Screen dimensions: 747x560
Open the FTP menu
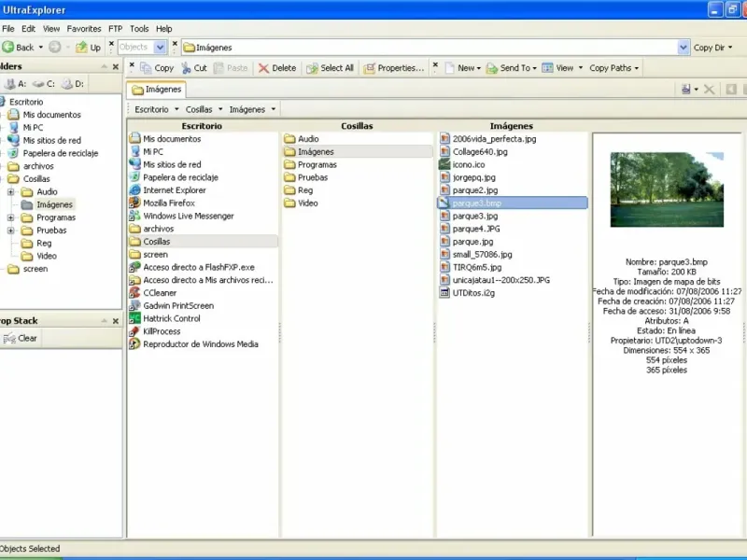[x=115, y=29]
